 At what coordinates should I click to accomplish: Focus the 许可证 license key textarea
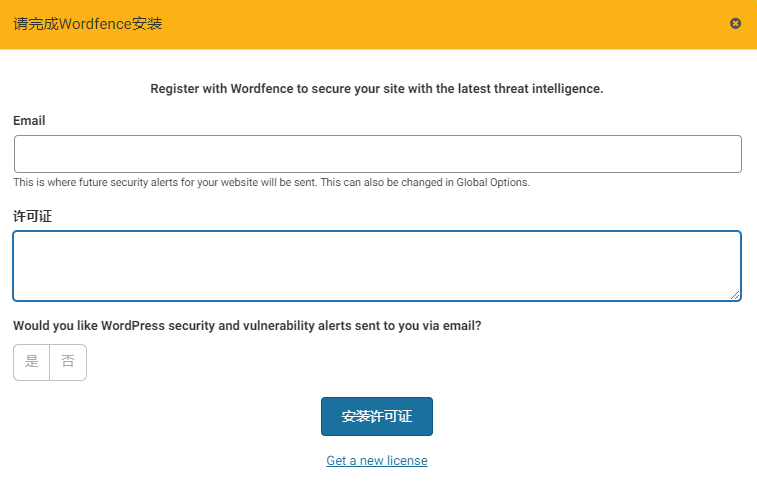click(377, 266)
